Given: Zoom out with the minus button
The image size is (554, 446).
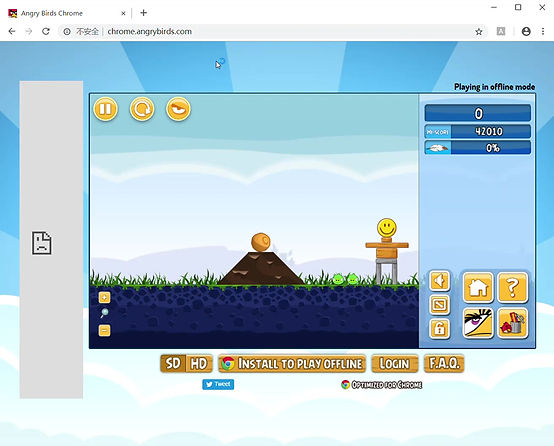Looking at the screenshot, I should [104, 330].
